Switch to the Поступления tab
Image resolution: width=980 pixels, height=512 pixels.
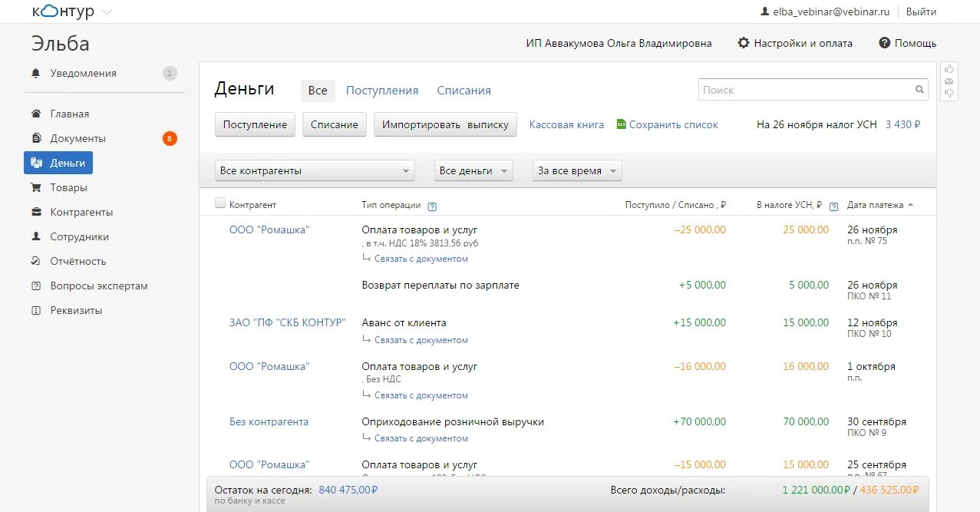pyautogui.click(x=381, y=90)
